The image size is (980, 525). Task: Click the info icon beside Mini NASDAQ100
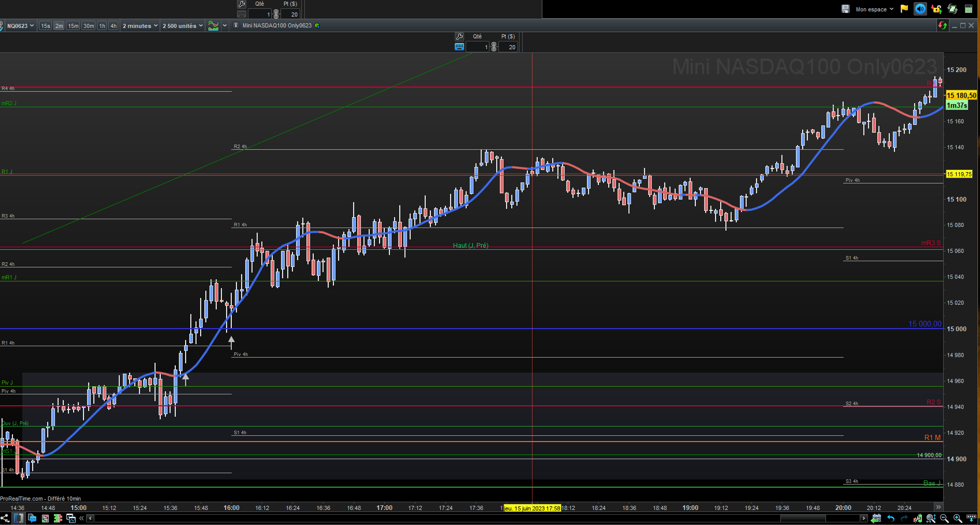pyautogui.click(x=236, y=25)
